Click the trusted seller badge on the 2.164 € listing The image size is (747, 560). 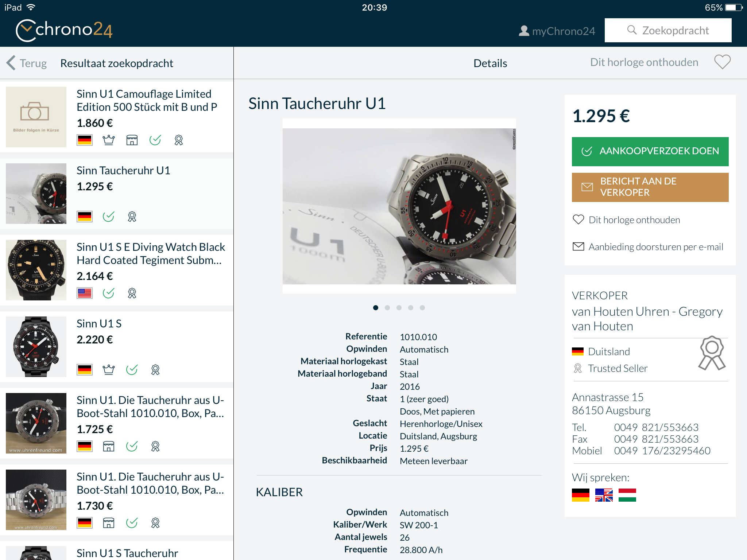pos(132,293)
